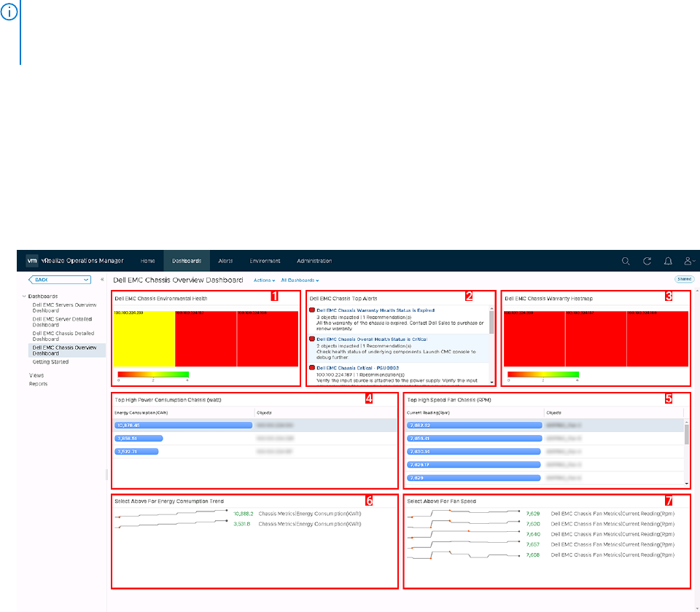This screenshot has height=612, width=700.
Task: Select the 3,858.51 energy consumption row
Action: pyautogui.click(x=254, y=439)
